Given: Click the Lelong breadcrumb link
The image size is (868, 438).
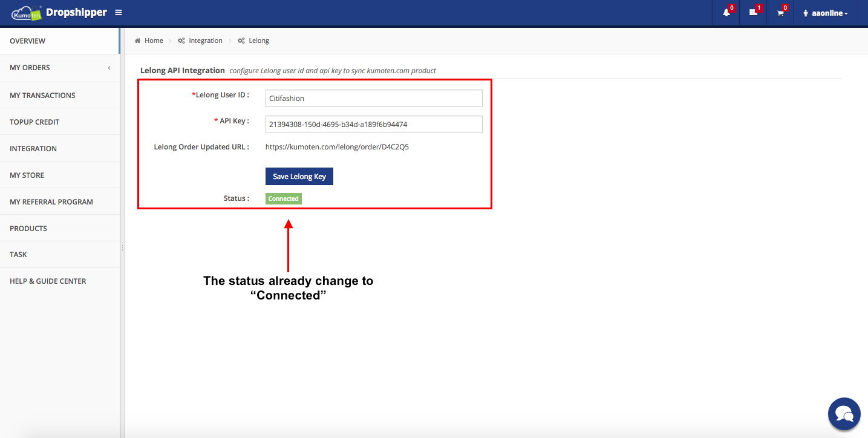Looking at the screenshot, I should [259, 41].
